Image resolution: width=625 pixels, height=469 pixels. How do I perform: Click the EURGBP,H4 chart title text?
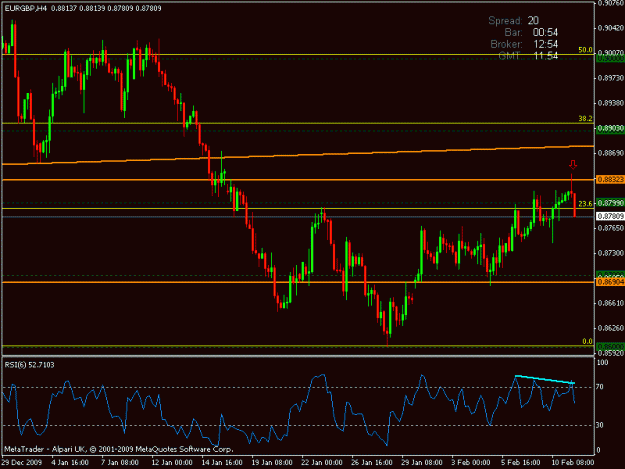[26, 8]
